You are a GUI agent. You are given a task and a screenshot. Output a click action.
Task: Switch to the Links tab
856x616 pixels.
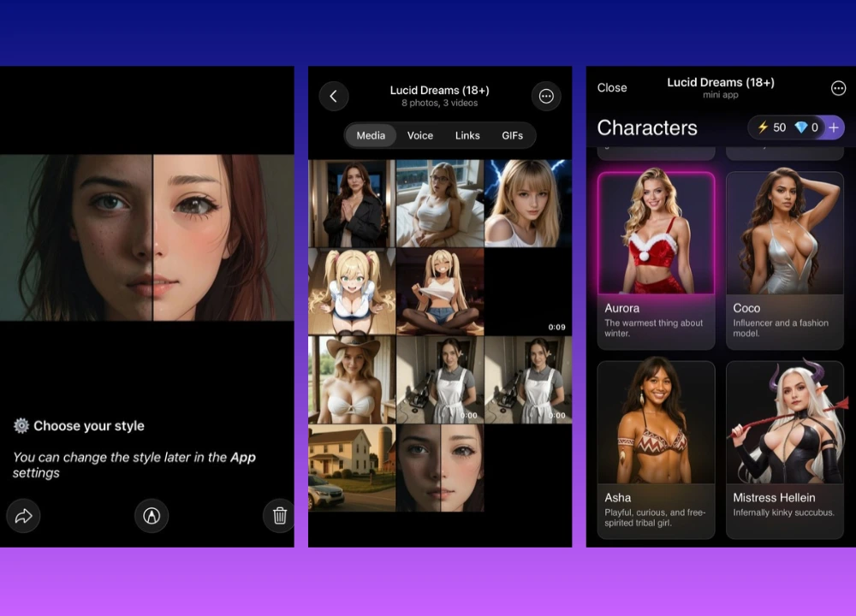point(467,135)
